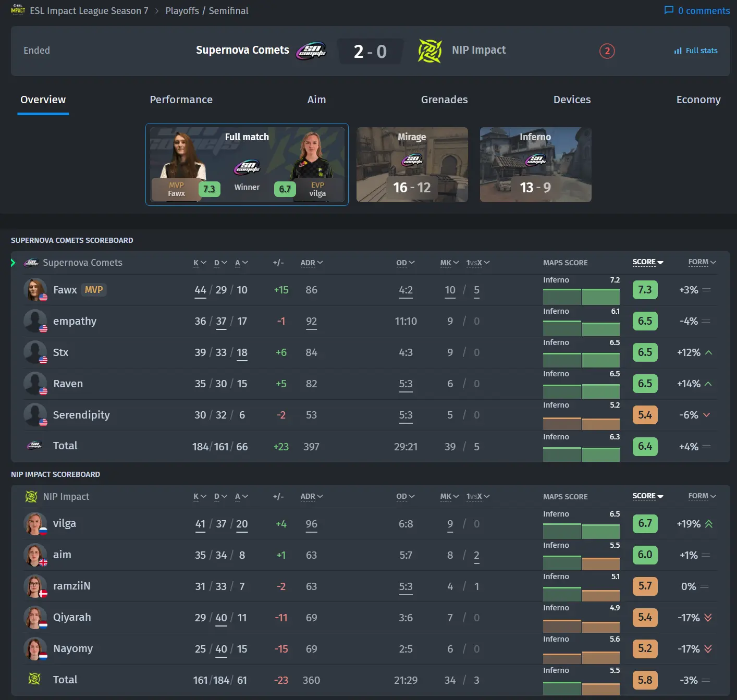The height and width of the screenshot is (700, 737).
Task: Switch to the Overview tab
Action: click(43, 100)
